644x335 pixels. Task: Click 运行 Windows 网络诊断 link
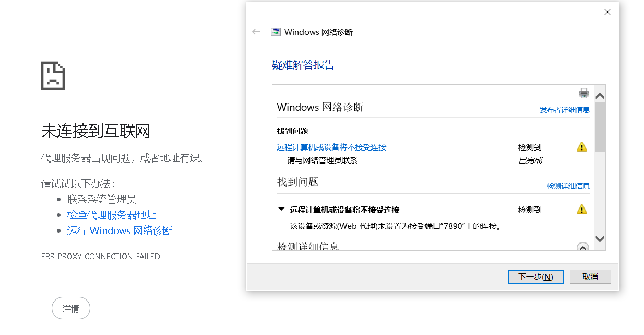tap(120, 230)
